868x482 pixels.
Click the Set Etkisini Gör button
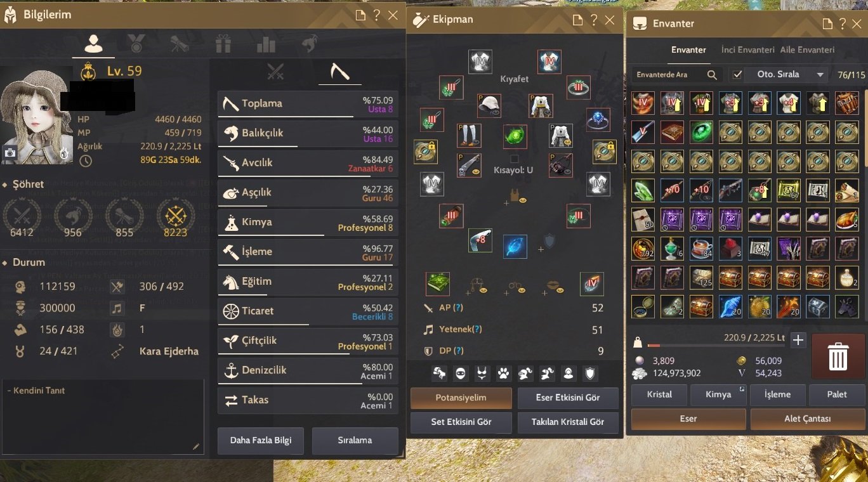[461, 422]
